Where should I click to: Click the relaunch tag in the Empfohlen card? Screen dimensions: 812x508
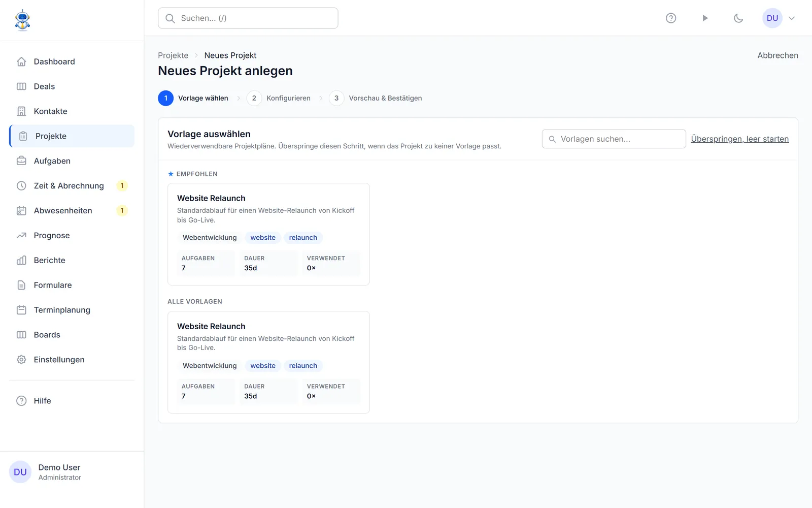[x=303, y=238]
